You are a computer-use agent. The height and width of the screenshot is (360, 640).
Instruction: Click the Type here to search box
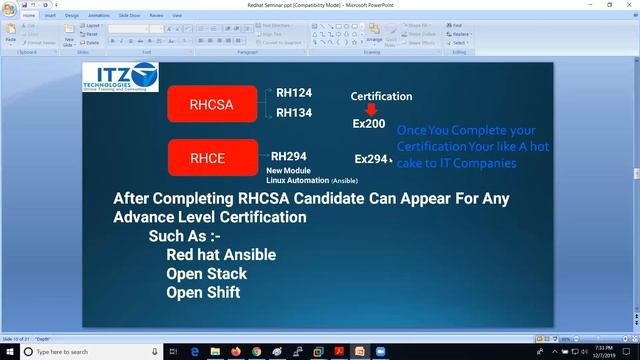91,351
